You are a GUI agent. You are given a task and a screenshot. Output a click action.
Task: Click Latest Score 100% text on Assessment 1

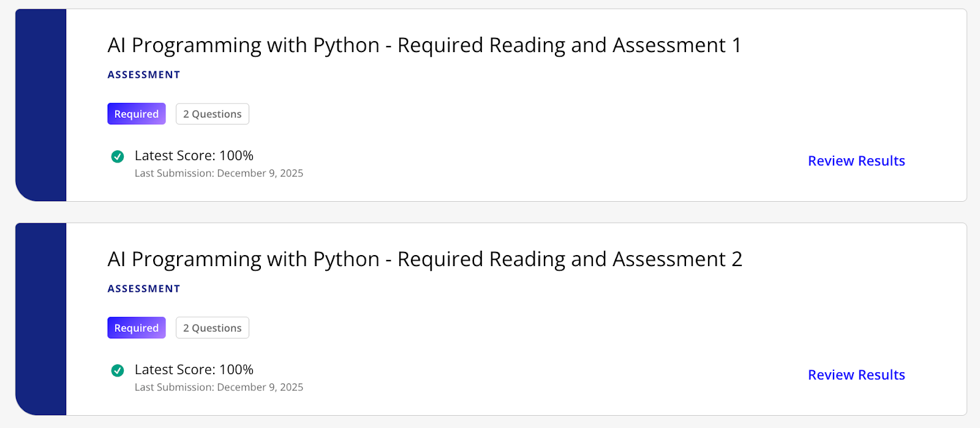pos(194,156)
